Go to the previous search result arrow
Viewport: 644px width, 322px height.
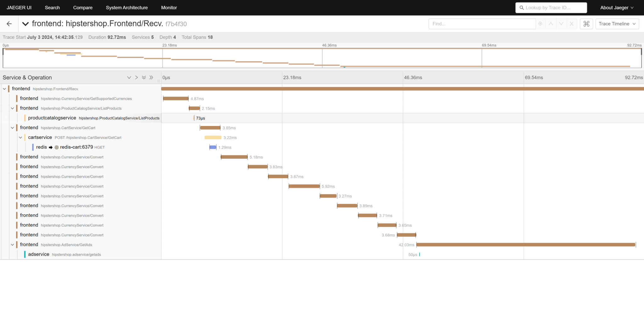click(x=551, y=24)
